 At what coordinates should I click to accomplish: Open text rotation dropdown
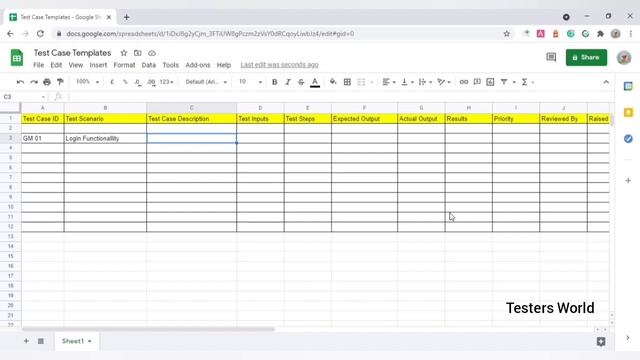pos(444,82)
